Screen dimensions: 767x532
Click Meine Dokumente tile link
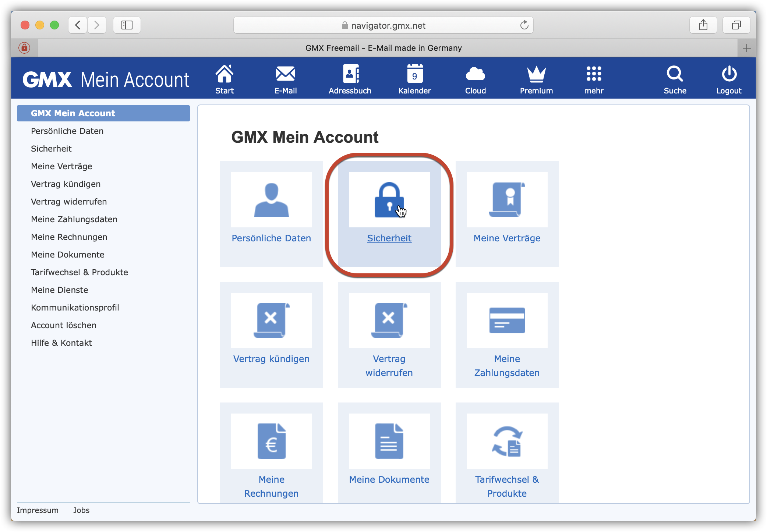tap(389, 480)
